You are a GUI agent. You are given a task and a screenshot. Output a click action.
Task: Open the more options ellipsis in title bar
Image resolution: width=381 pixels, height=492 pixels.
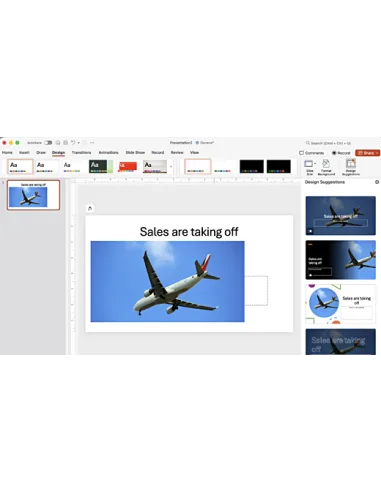[92, 143]
